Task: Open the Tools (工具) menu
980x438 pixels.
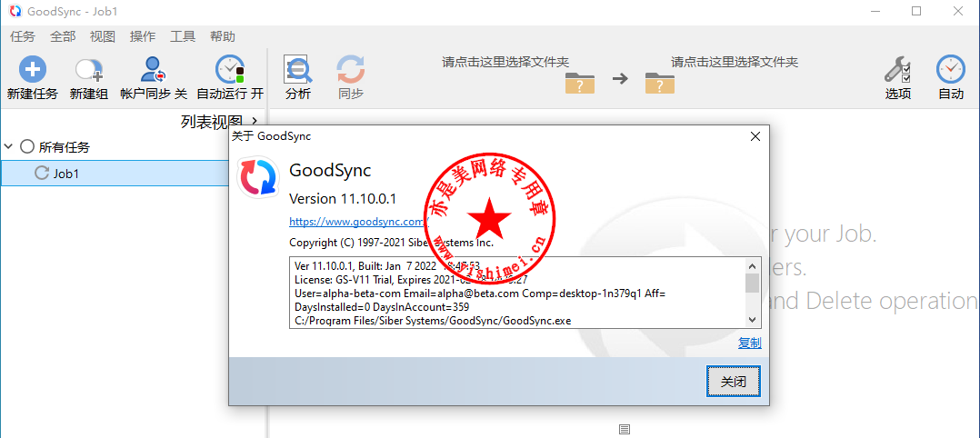Action: pos(183,36)
